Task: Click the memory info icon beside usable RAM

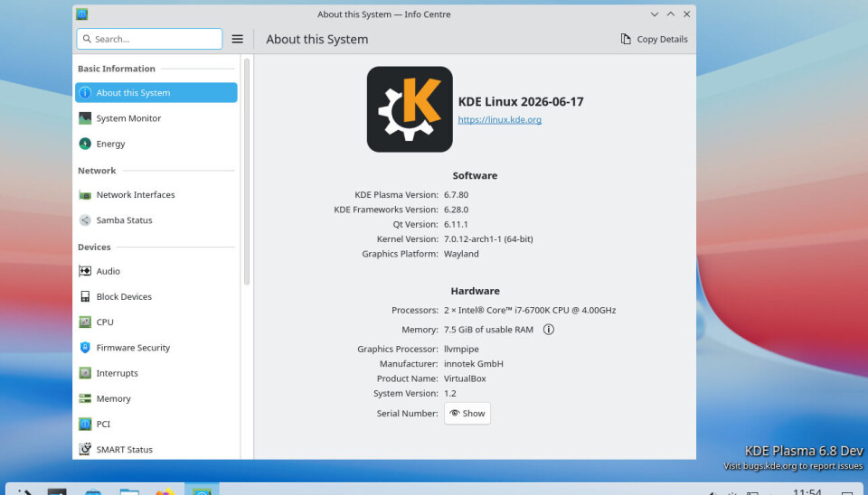Action: point(549,330)
